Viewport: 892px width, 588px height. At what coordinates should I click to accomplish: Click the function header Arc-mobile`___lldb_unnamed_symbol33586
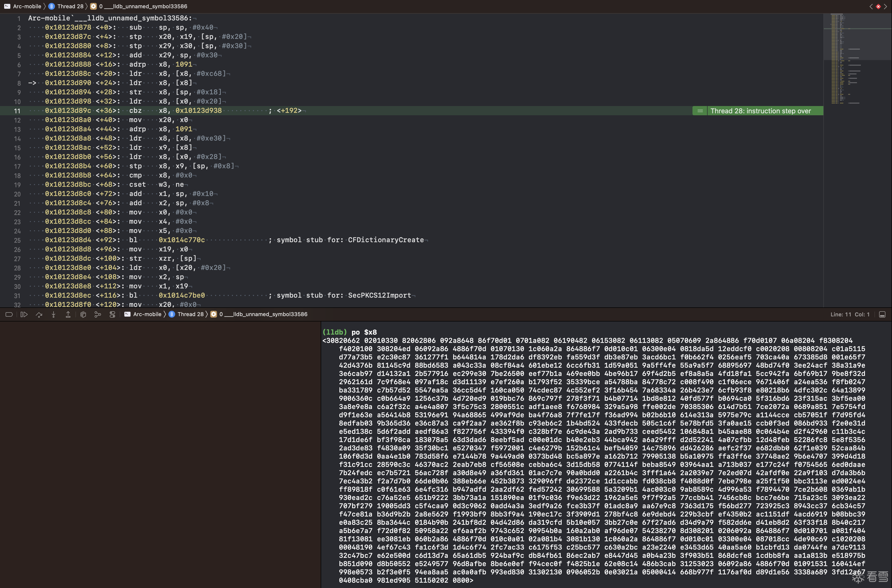point(110,18)
